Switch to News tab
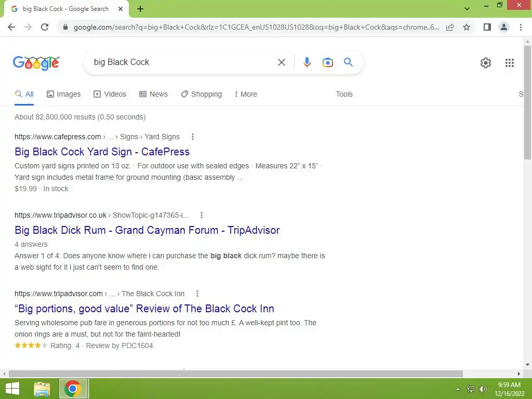This screenshot has width=532, height=399. [153, 95]
